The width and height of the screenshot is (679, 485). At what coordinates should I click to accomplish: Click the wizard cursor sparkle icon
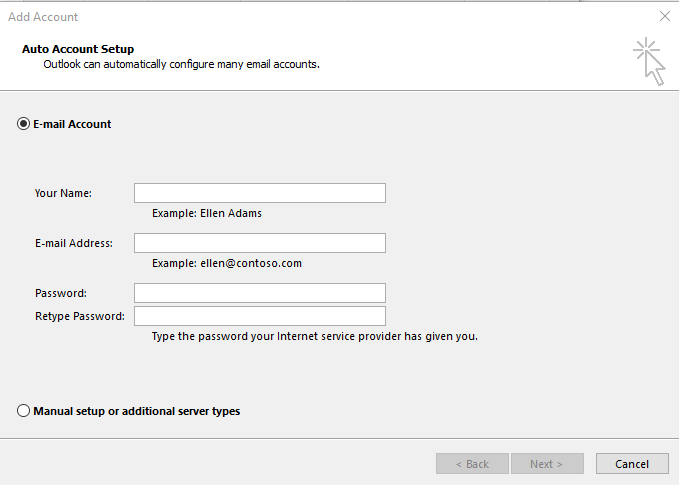[649, 61]
